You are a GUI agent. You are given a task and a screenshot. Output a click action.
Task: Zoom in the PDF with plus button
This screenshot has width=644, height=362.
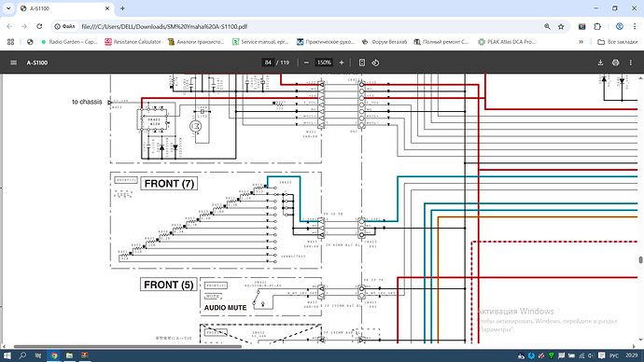click(342, 63)
